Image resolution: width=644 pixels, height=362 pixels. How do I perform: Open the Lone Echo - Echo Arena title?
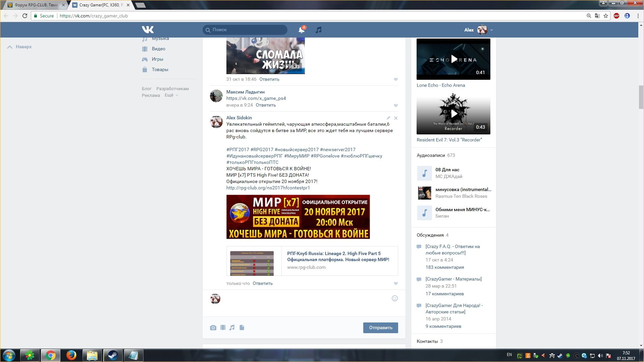click(x=441, y=85)
